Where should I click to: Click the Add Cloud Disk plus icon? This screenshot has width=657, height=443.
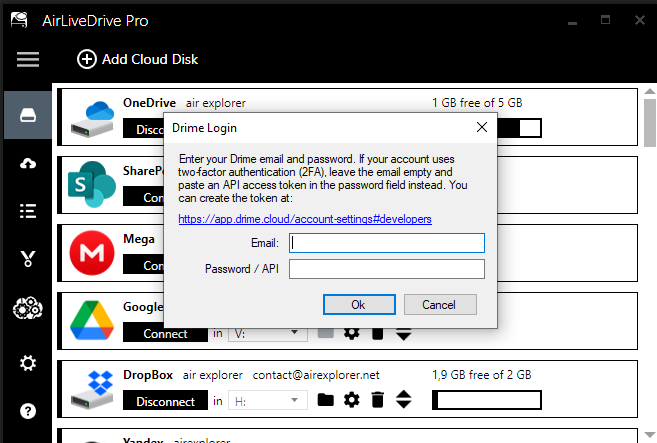(x=87, y=59)
